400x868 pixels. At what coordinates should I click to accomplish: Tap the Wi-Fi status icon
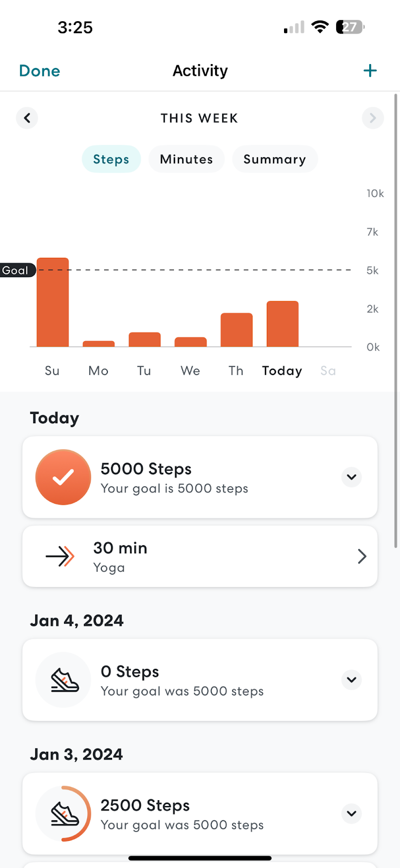pos(320,27)
